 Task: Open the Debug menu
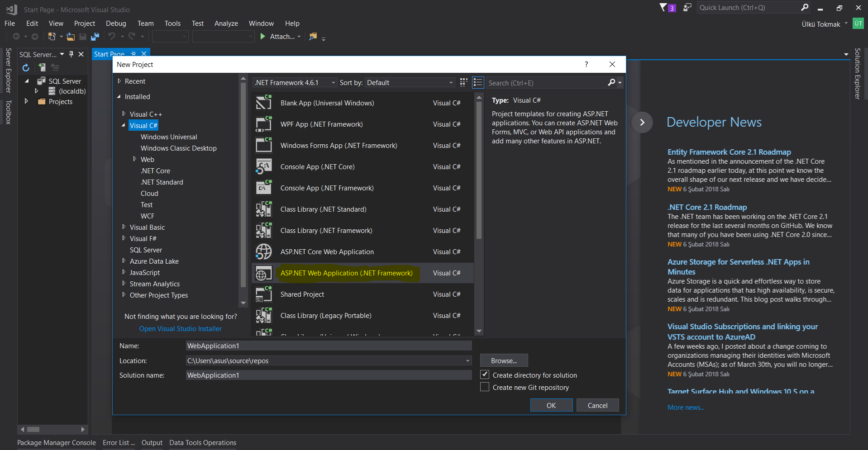click(116, 23)
